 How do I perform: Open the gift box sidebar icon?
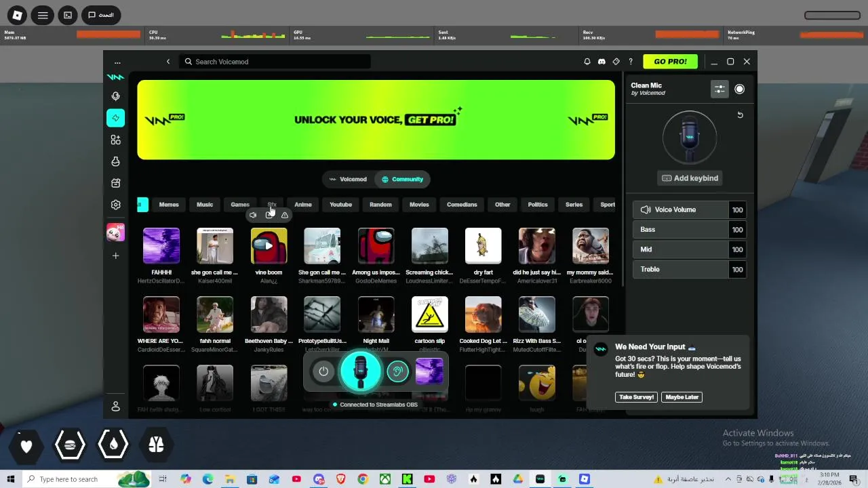point(116,183)
